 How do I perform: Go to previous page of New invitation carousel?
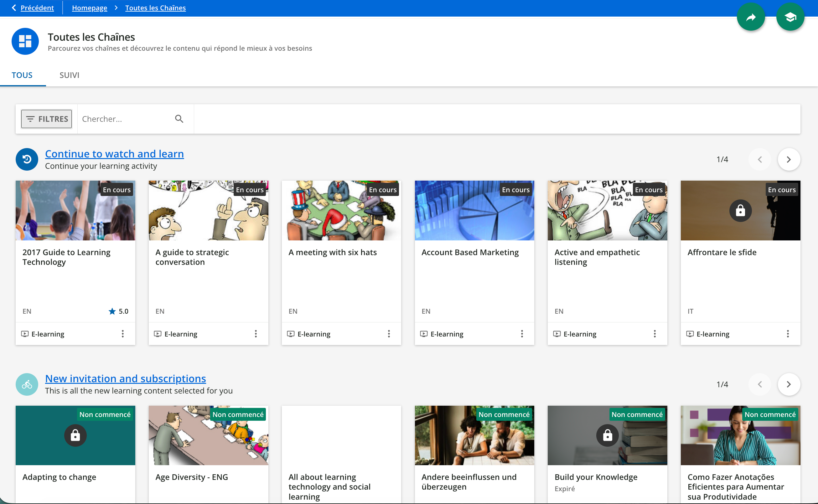click(760, 384)
